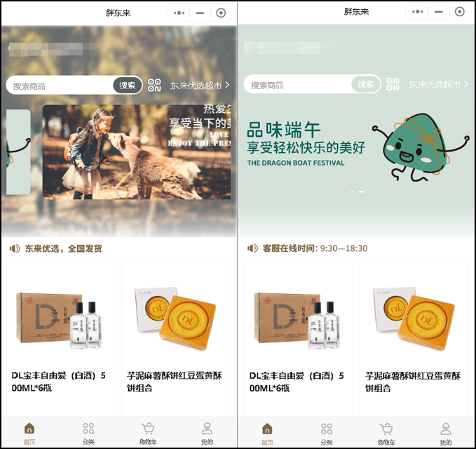Open 购物车 cart tab in right window
The width and height of the screenshot is (476, 449).
(x=386, y=433)
